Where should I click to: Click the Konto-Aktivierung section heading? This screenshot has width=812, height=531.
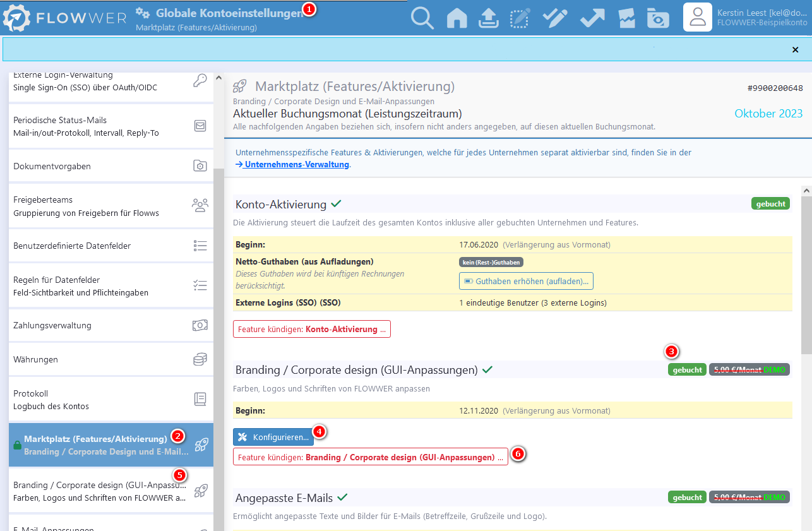(281, 204)
